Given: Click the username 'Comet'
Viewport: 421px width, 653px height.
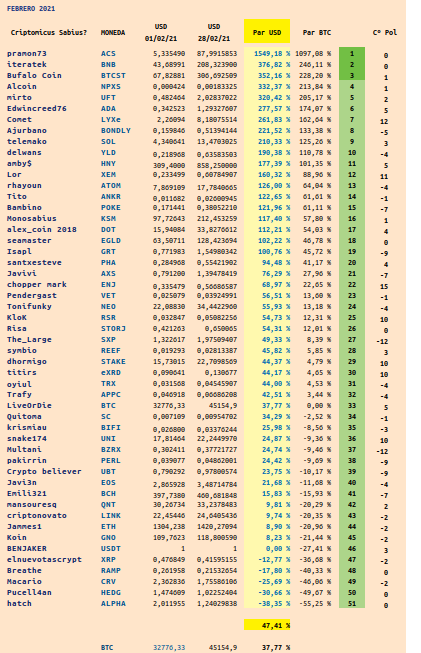Looking at the screenshot, I should tap(19, 120).
